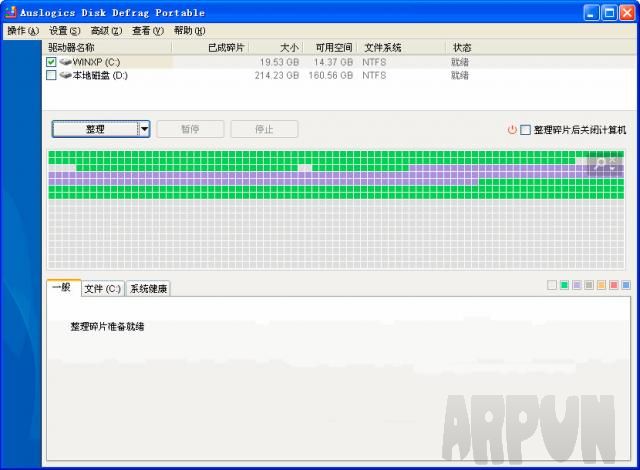Image resolution: width=640 pixels, height=470 pixels.
Task: Click the purple legend color swatch
Action: 577,285
